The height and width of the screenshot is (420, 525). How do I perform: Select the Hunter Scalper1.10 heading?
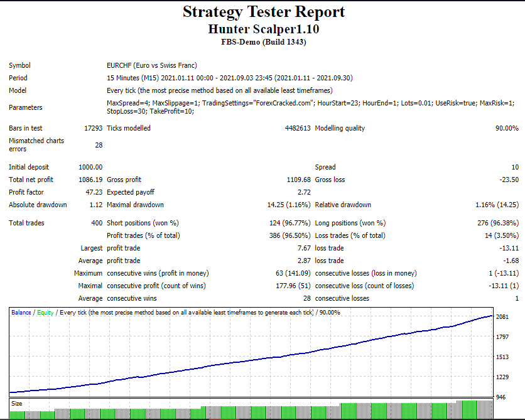[263, 29]
